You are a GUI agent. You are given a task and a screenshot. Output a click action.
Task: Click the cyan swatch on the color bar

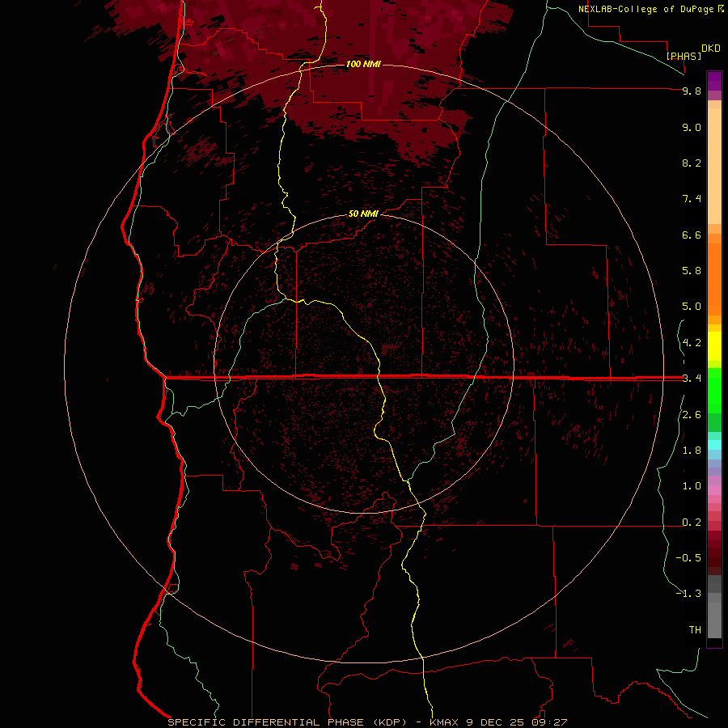[x=714, y=445]
